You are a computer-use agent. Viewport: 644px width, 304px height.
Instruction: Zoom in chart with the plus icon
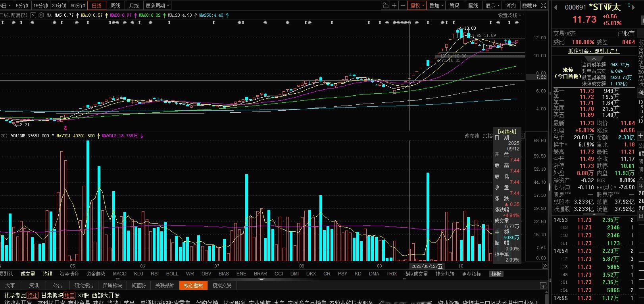pyautogui.click(x=394, y=6)
